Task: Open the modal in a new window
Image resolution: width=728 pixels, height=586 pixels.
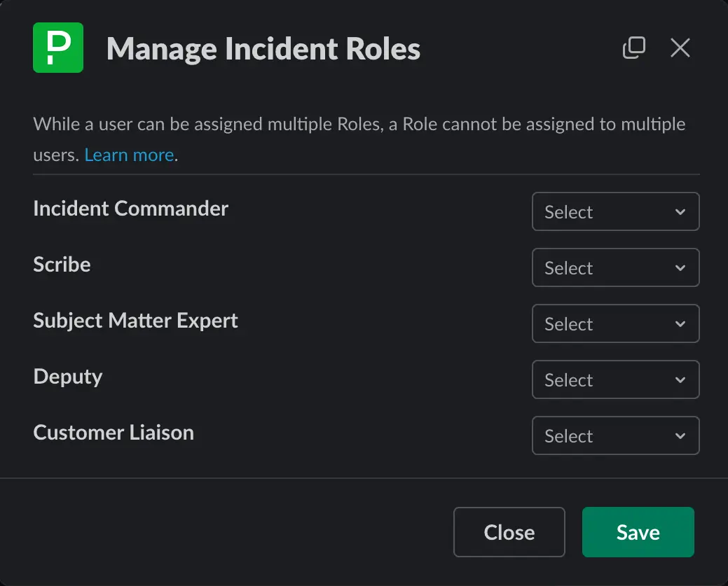Action: (633, 48)
